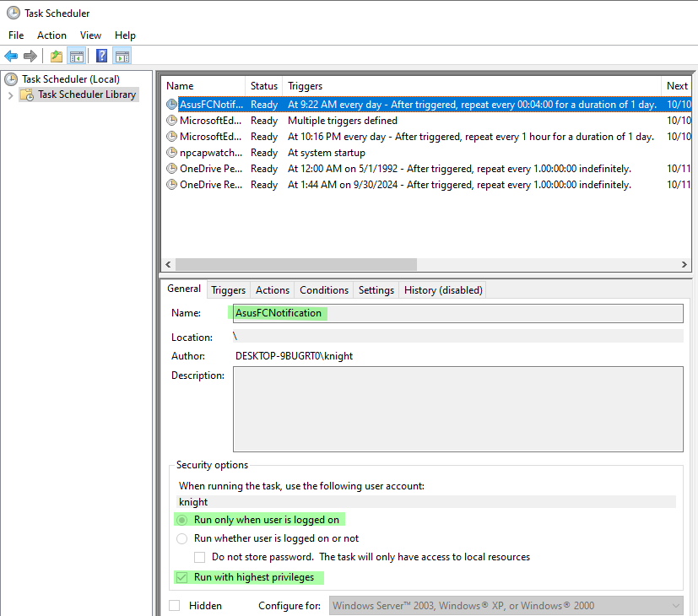Image resolution: width=698 pixels, height=616 pixels.
Task: Select the task with Multiple triggers defined
Action: [427, 121]
